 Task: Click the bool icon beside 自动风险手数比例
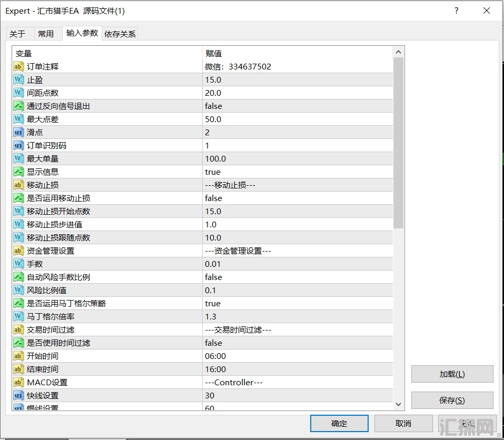tap(18, 277)
